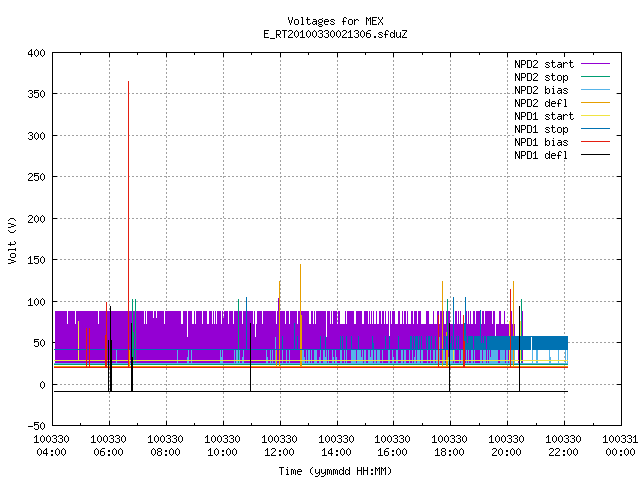Click the orange line sample for NPD2 defl
This screenshot has height=480, width=640.
pyautogui.click(x=595, y=103)
